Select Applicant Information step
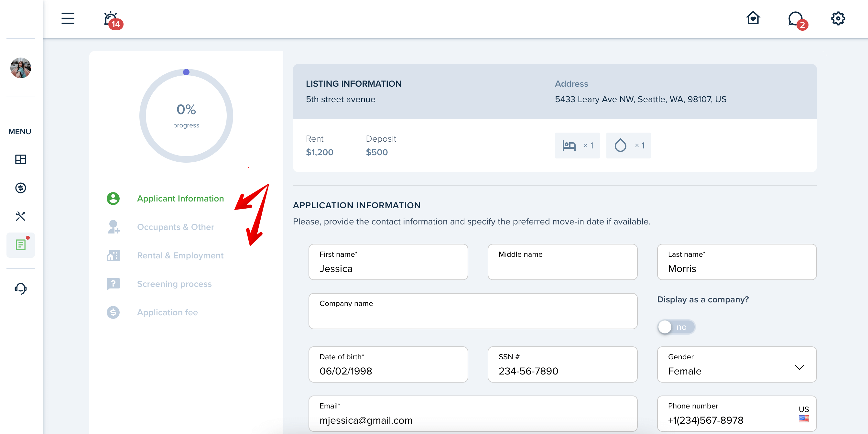The height and width of the screenshot is (434, 868). click(180, 199)
